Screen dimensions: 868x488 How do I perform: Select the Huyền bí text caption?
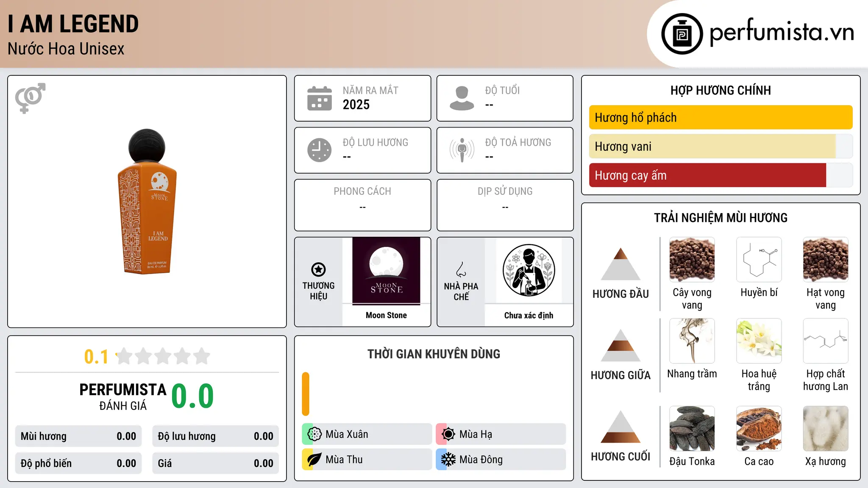click(x=759, y=292)
